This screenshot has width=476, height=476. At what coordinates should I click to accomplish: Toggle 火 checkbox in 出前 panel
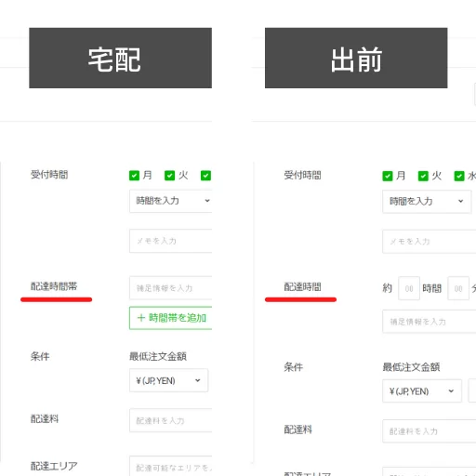point(423,176)
